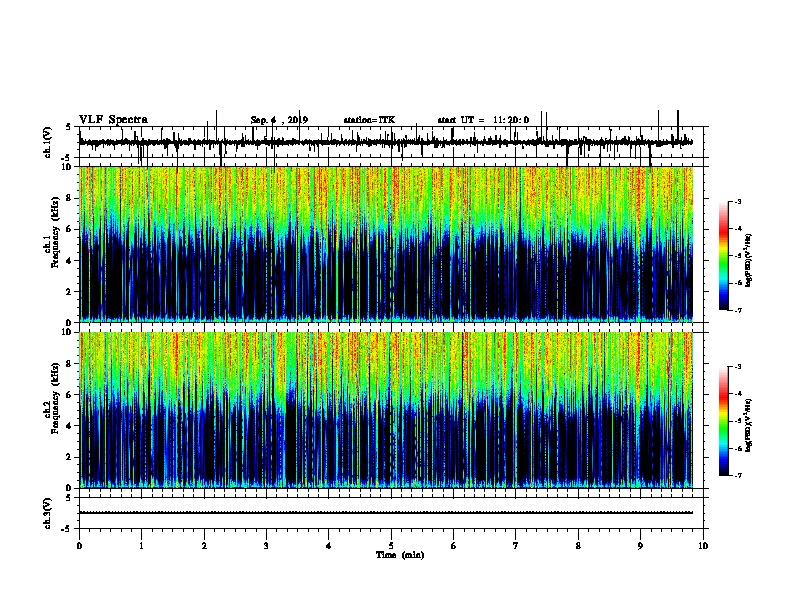Click the flat ch.3 voltage trace

[x=386, y=513]
